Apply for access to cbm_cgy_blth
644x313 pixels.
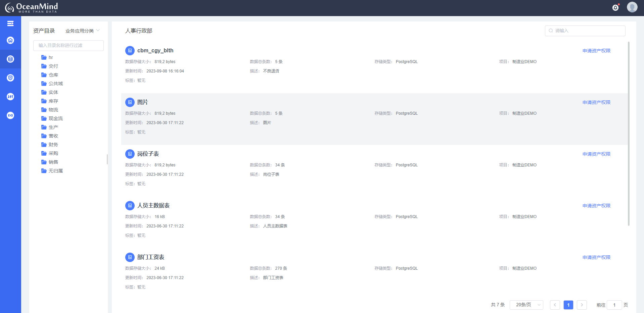596,51
